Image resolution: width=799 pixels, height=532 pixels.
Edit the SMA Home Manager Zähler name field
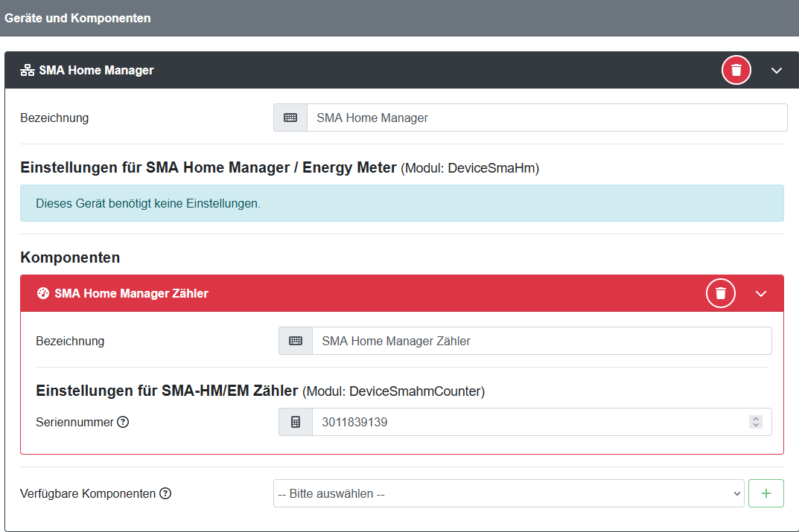[x=541, y=341]
